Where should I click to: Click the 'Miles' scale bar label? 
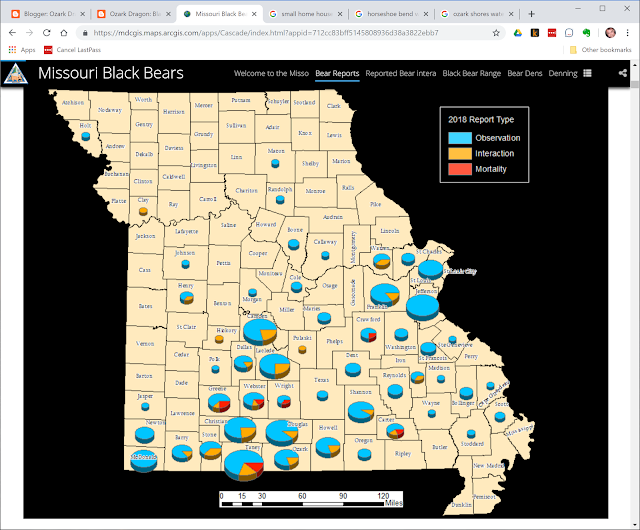click(x=393, y=503)
